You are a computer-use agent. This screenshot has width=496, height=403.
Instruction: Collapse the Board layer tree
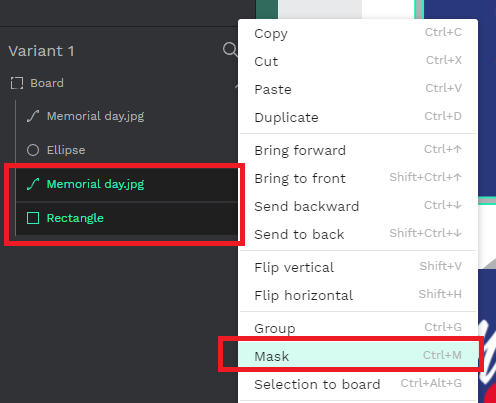click(x=236, y=86)
